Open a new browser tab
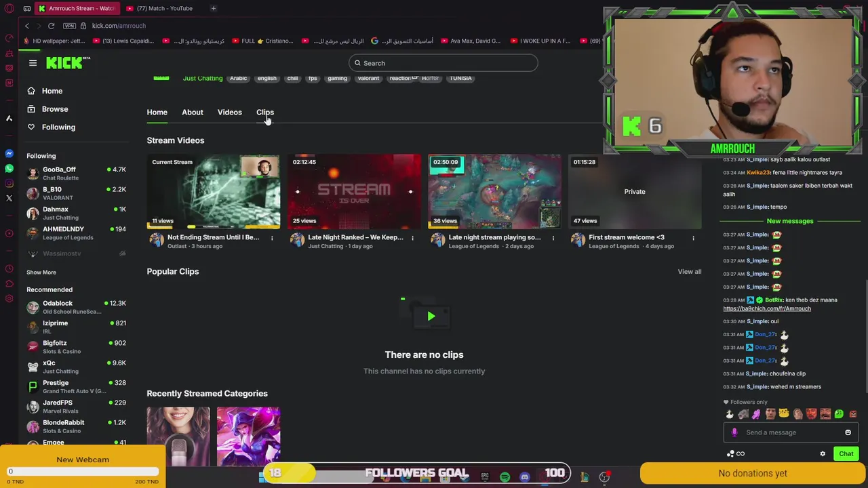 213,8
